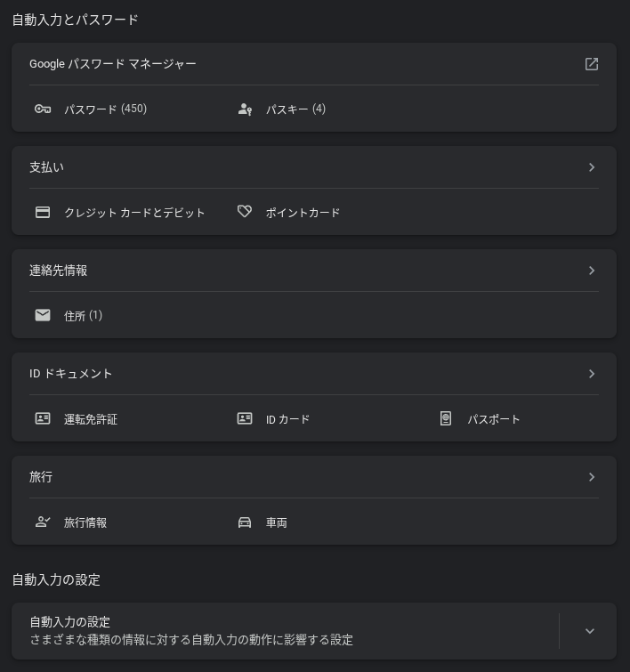Image resolution: width=630 pixels, height=672 pixels.
Task: Click the loyalty card heart-tag icon
Action: [245, 212]
